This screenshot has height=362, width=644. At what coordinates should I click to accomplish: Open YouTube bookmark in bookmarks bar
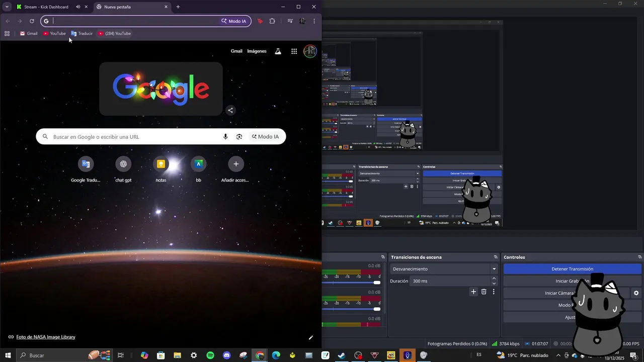(54, 34)
